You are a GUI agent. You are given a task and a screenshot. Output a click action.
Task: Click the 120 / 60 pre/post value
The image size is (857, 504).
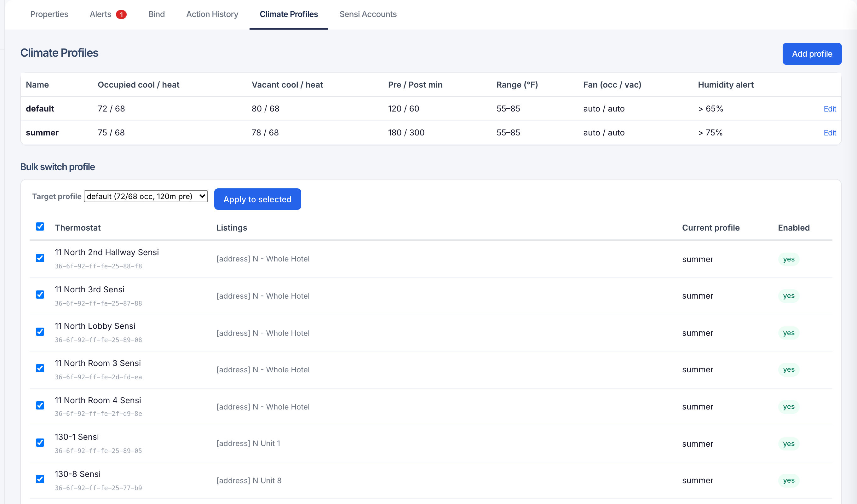tap(404, 108)
